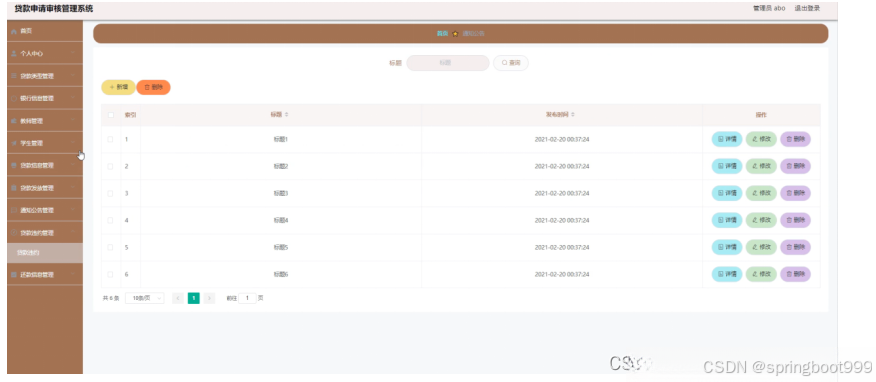Select the 贷款违约 submenu item

point(45,253)
